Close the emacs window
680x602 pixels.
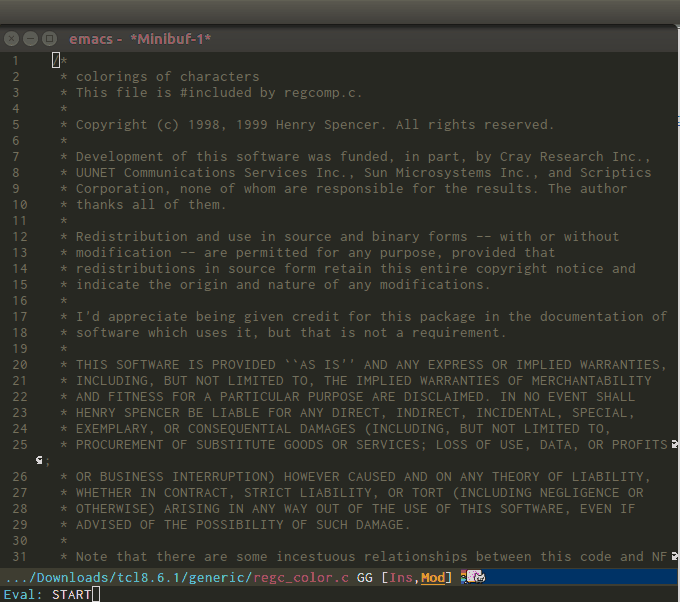[12, 39]
